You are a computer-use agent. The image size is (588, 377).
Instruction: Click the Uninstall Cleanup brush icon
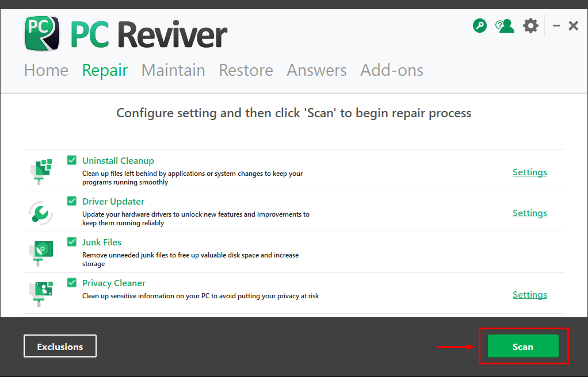[41, 172]
